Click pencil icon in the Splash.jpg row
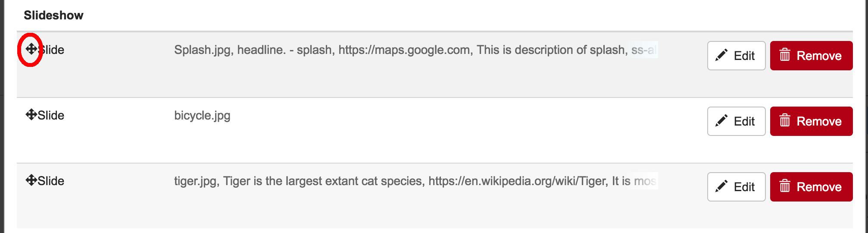The width and height of the screenshot is (868, 233). (721, 55)
